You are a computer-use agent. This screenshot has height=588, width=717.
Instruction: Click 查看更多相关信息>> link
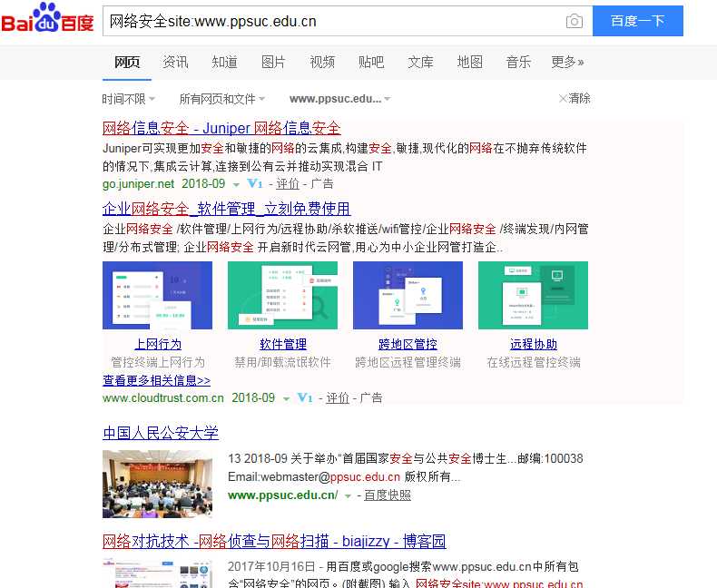pyautogui.click(x=156, y=380)
